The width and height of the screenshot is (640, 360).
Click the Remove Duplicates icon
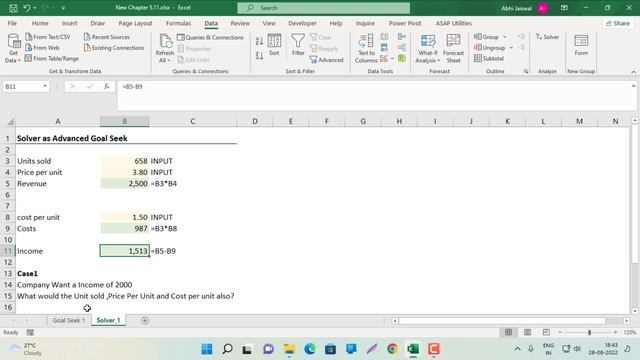tap(384, 48)
